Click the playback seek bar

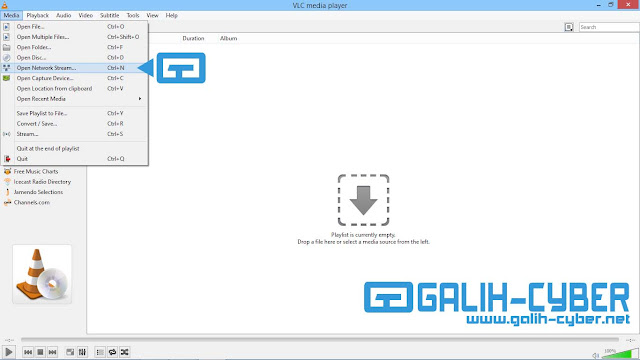(320, 340)
